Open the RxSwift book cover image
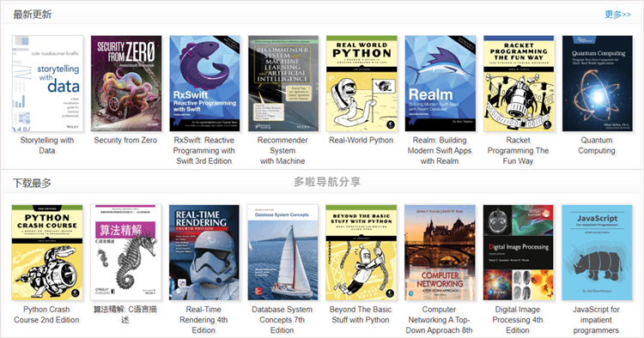 coord(204,83)
